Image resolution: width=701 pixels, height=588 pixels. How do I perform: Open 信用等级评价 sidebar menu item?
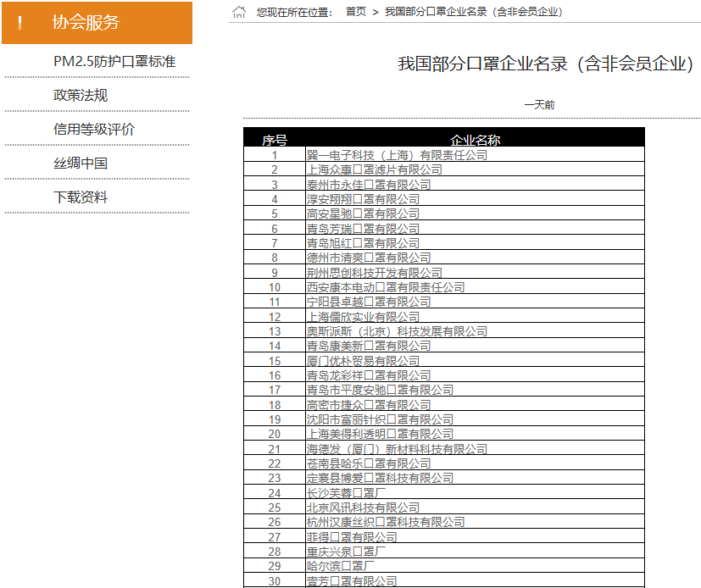94,129
